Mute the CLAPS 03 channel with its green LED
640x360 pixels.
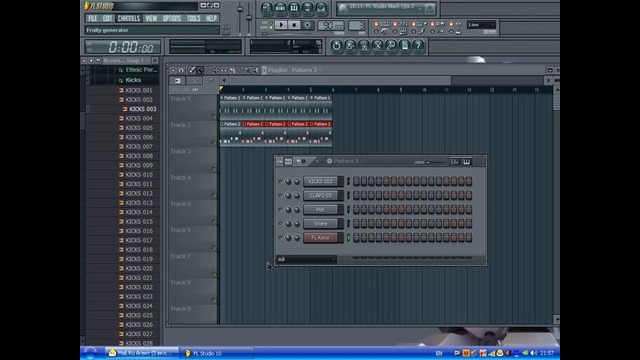pos(280,195)
